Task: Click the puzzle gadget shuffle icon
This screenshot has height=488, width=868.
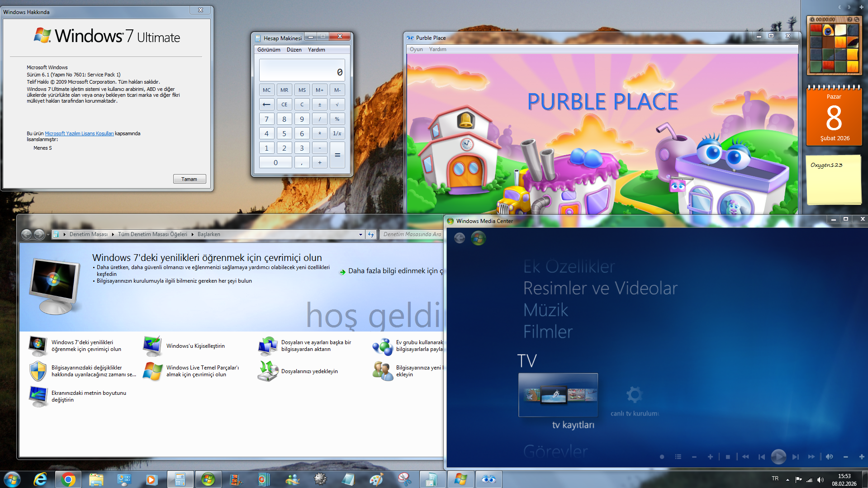Action: point(856,19)
